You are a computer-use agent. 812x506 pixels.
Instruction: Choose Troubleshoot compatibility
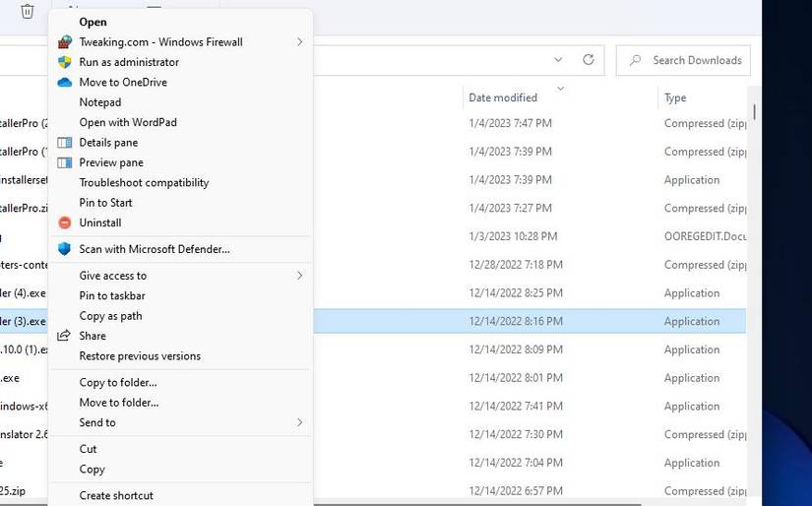[x=144, y=183]
